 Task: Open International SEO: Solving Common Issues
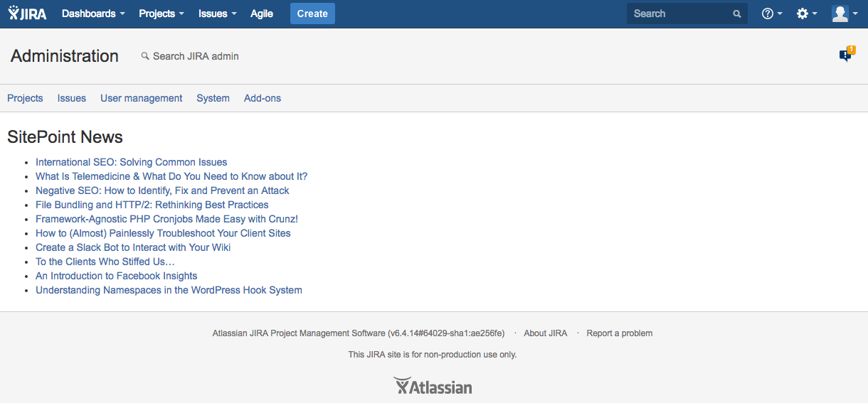pyautogui.click(x=132, y=162)
